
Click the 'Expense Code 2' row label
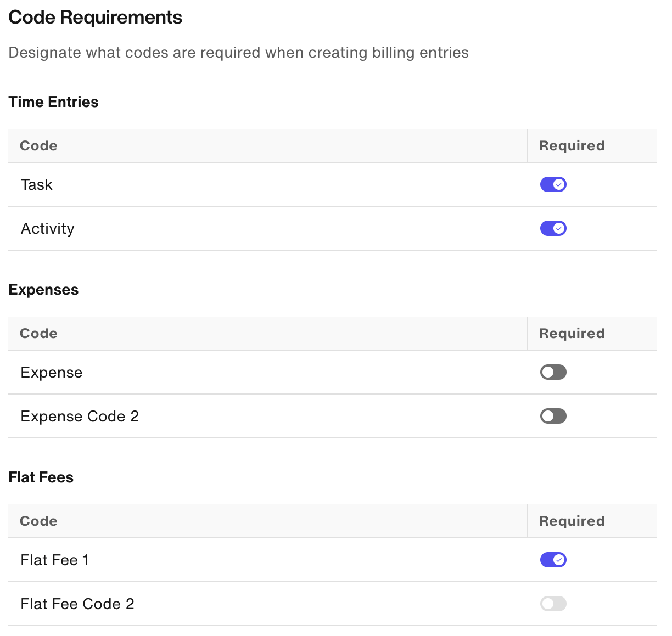coord(80,416)
